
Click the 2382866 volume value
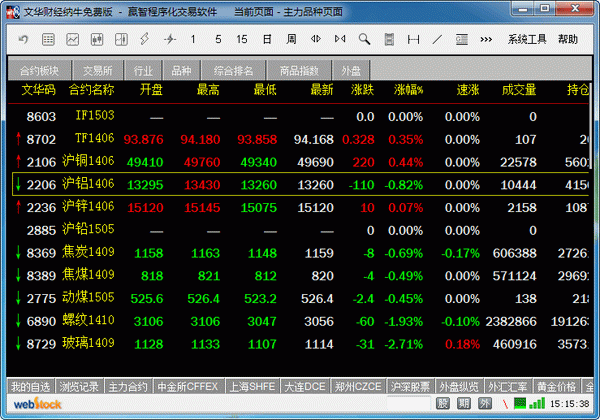[x=511, y=321]
